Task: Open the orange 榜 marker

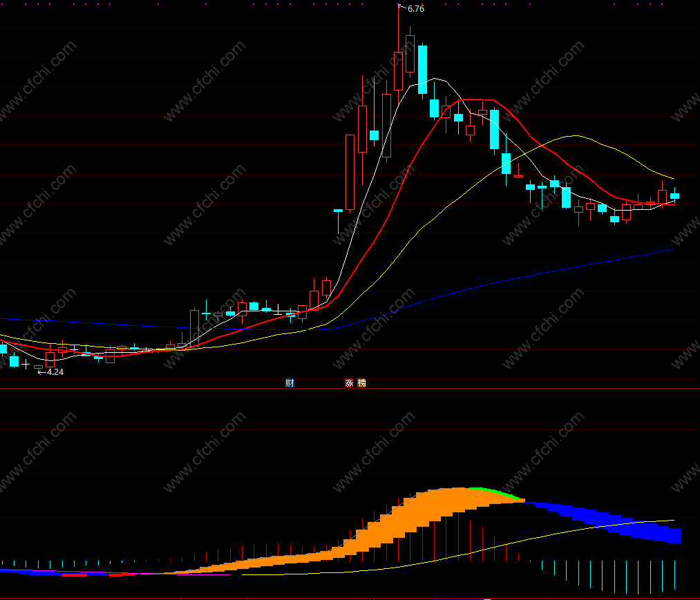Action: (361, 383)
